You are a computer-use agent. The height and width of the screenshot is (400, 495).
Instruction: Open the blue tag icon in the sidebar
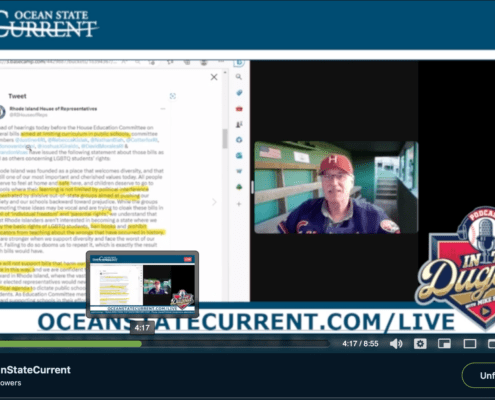pyautogui.click(x=239, y=93)
